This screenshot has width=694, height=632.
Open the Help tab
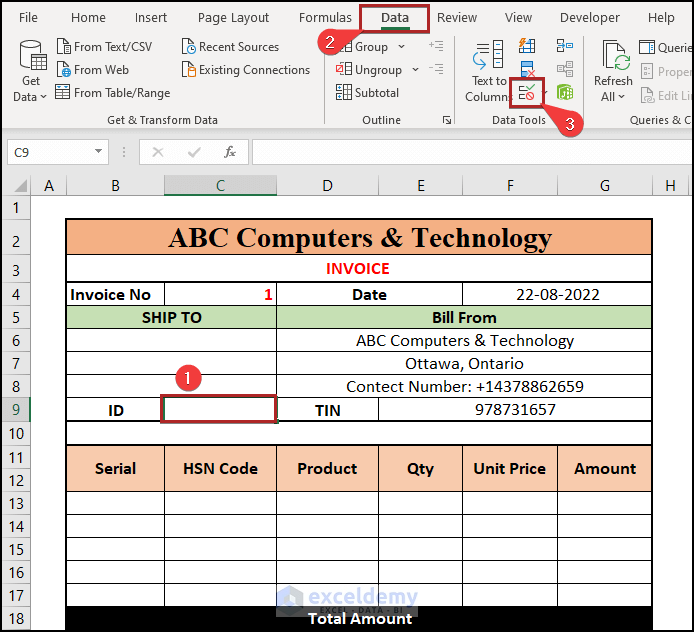[661, 18]
